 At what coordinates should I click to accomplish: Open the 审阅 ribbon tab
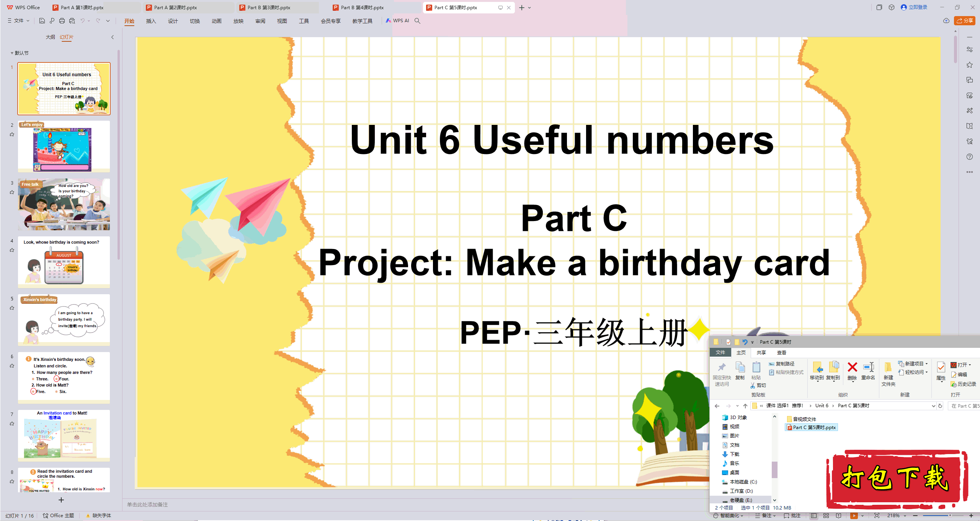click(x=260, y=21)
